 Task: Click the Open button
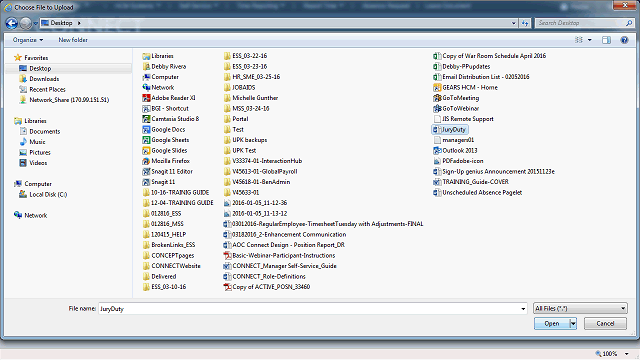coord(552,324)
